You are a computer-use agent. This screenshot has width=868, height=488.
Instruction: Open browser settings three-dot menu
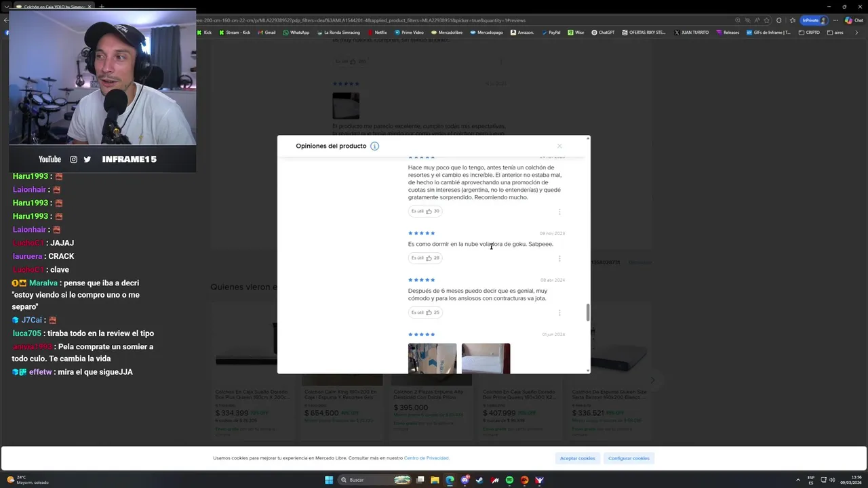point(835,20)
